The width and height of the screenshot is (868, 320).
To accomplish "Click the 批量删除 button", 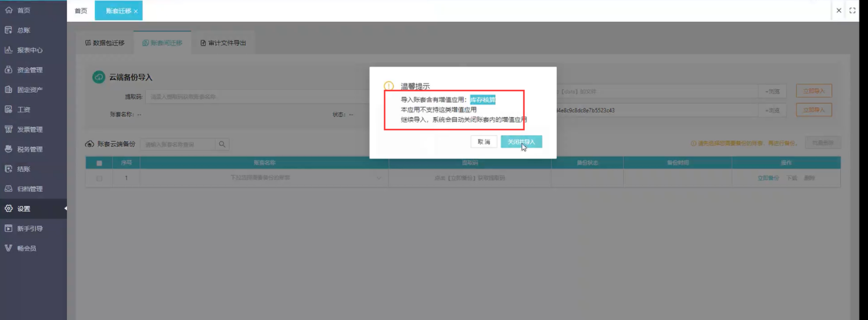I will [823, 143].
